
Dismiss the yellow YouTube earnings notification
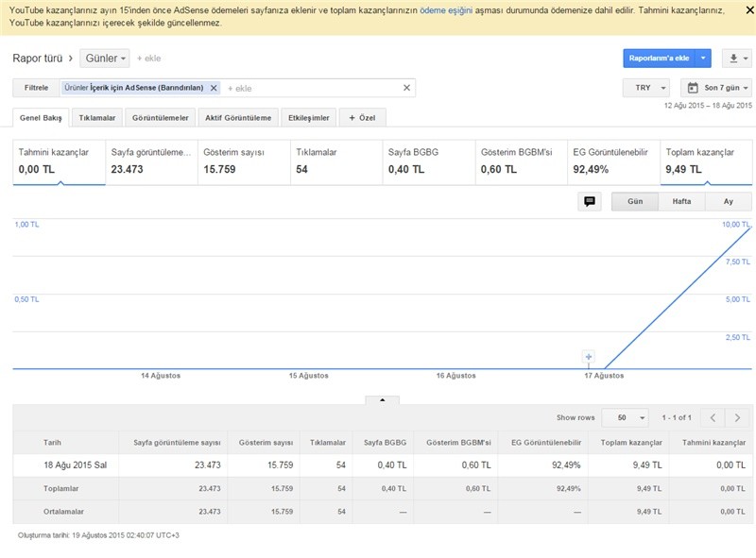tap(749, 9)
